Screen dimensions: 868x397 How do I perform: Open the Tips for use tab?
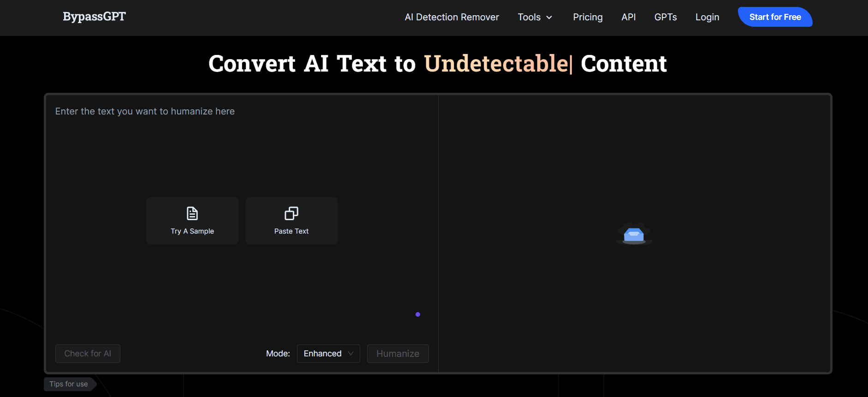tap(69, 384)
